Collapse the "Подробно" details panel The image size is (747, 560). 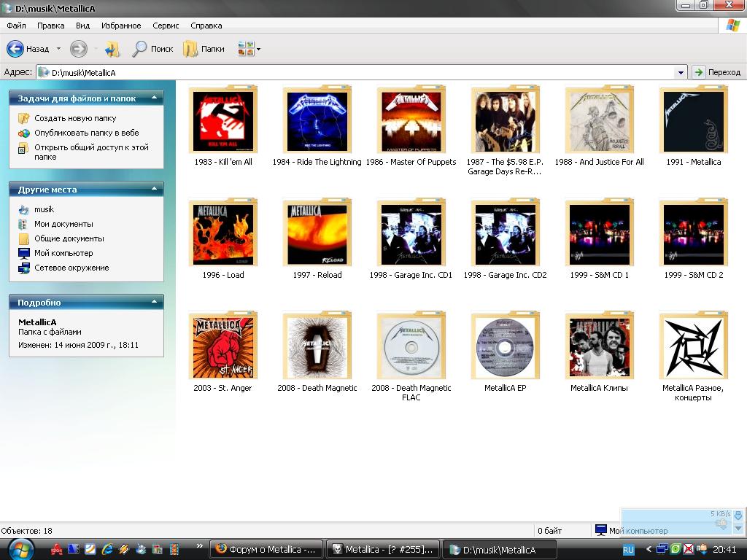[154, 302]
